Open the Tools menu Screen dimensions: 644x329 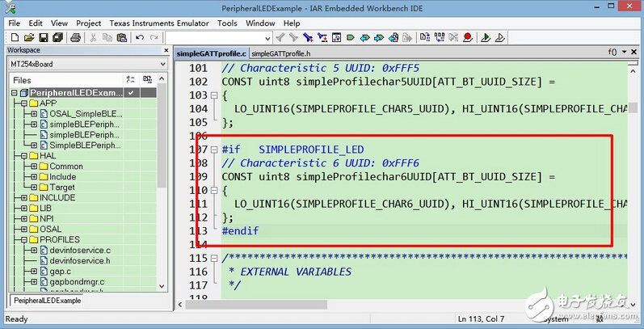point(228,23)
